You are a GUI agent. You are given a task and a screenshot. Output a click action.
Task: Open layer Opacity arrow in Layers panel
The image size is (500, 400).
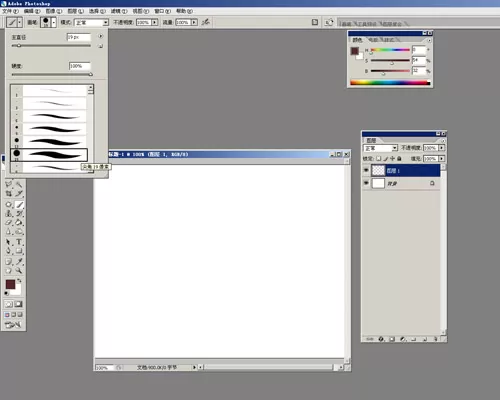click(442, 148)
